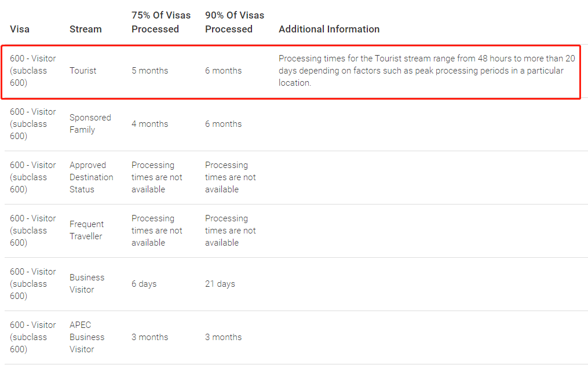Select the Tourist row's 600 - Visitor cell
This screenshot has width=588, height=365.
[33, 71]
